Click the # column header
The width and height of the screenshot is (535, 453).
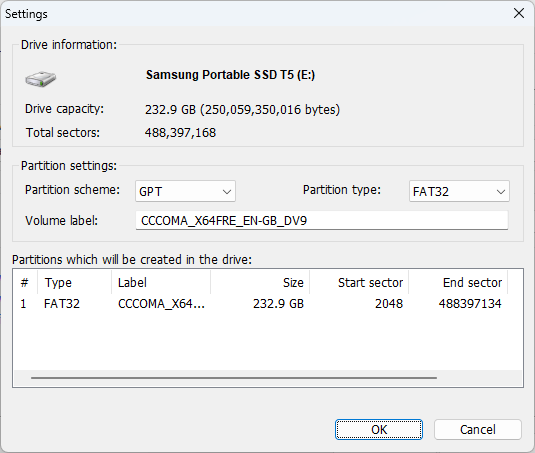pos(26,282)
